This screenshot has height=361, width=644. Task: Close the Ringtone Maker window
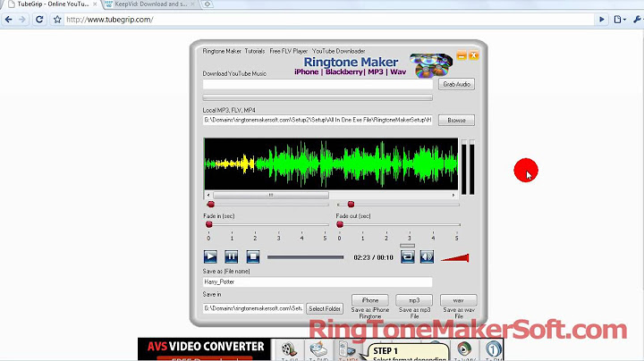[x=473, y=55]
